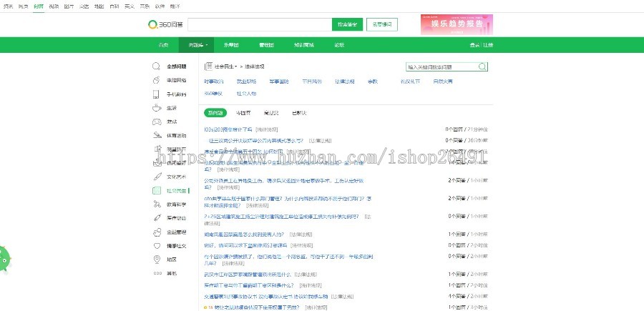
Task: Click the 360问答 logo
Action: 165,24
